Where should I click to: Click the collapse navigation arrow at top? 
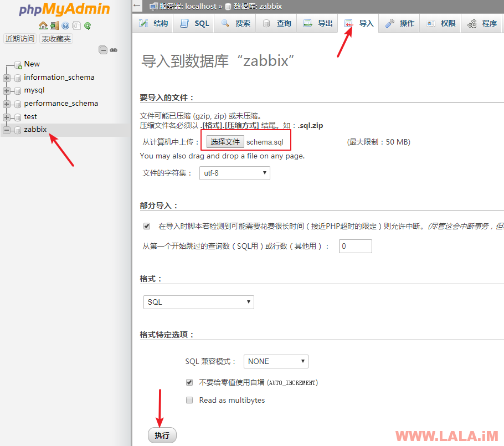(x=137, y=6)
